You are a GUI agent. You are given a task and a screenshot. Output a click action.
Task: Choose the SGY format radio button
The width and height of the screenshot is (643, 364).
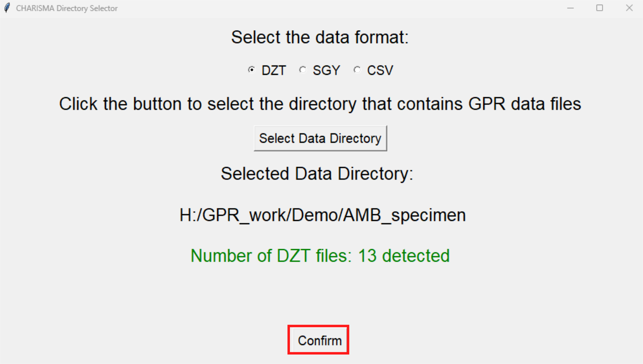coord(303,70)
